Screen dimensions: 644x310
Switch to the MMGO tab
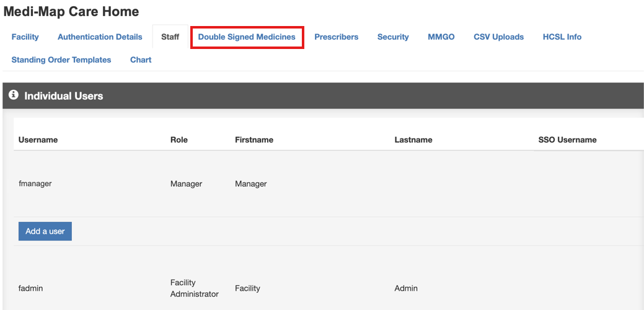[x=441, y=37]
